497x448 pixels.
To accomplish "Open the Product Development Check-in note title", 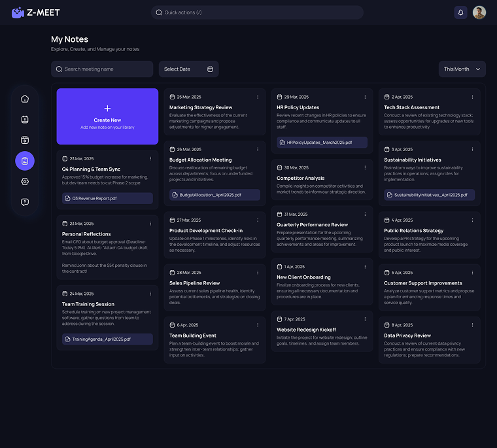I will (x=206, y=230).
